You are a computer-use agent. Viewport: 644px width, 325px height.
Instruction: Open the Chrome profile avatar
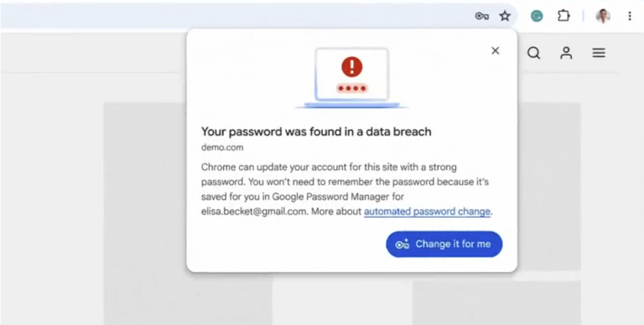tap(603, 17)
